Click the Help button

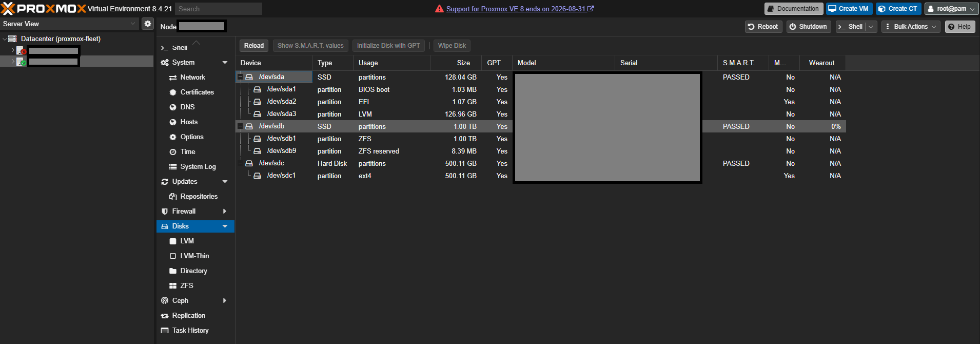[960, 27]
